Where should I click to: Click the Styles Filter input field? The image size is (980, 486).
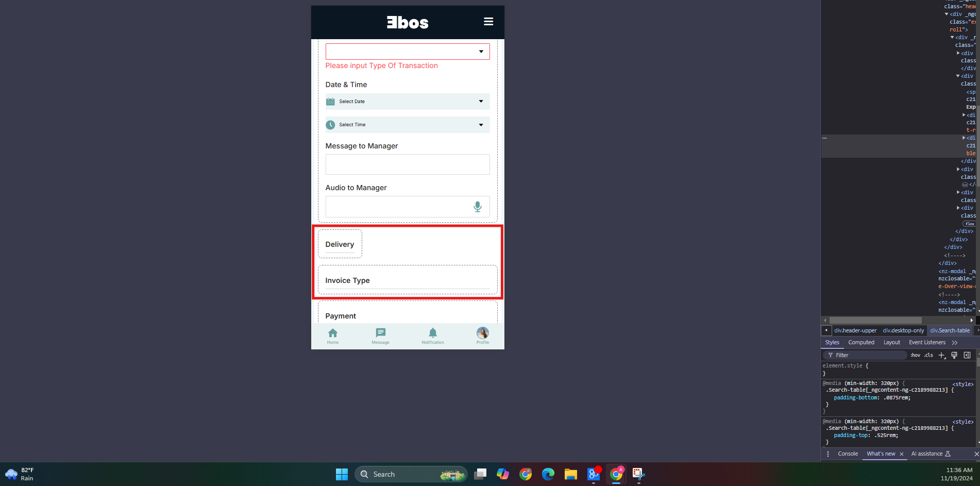pos(866,355)
